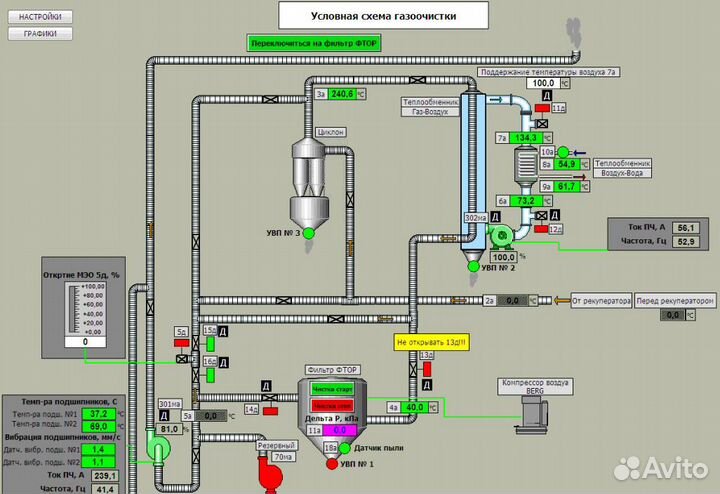720x494 pixels.
Task: Toggle the green 15д damper indicator
Action: pos(211,343)
